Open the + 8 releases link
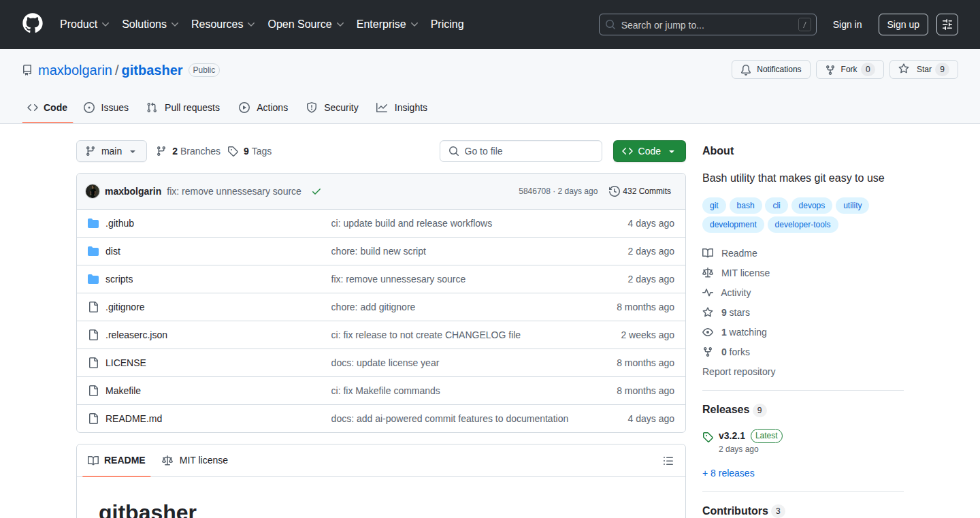The height and width of the screenshot is (518, 980). click(728, 473)
